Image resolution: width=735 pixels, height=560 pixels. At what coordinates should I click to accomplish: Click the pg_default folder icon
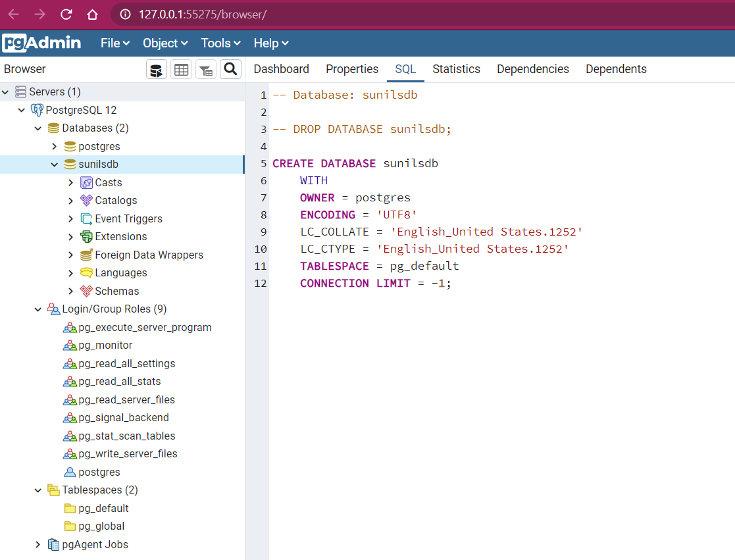click(x=70, y=509)
